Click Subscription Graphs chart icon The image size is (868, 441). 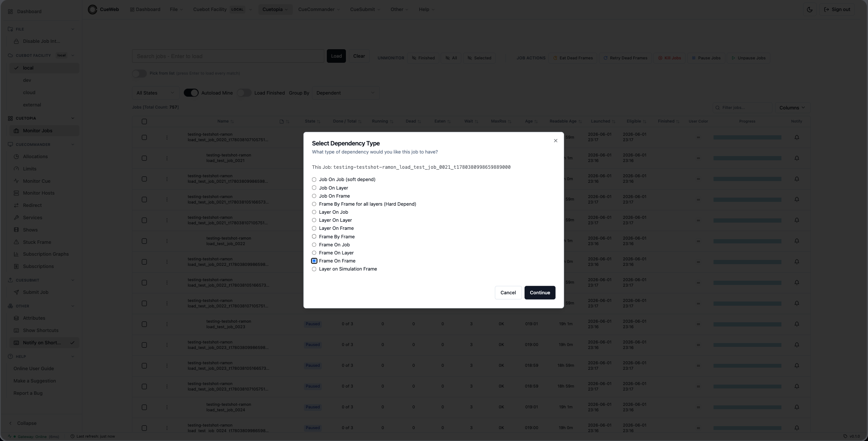[16, 254]
